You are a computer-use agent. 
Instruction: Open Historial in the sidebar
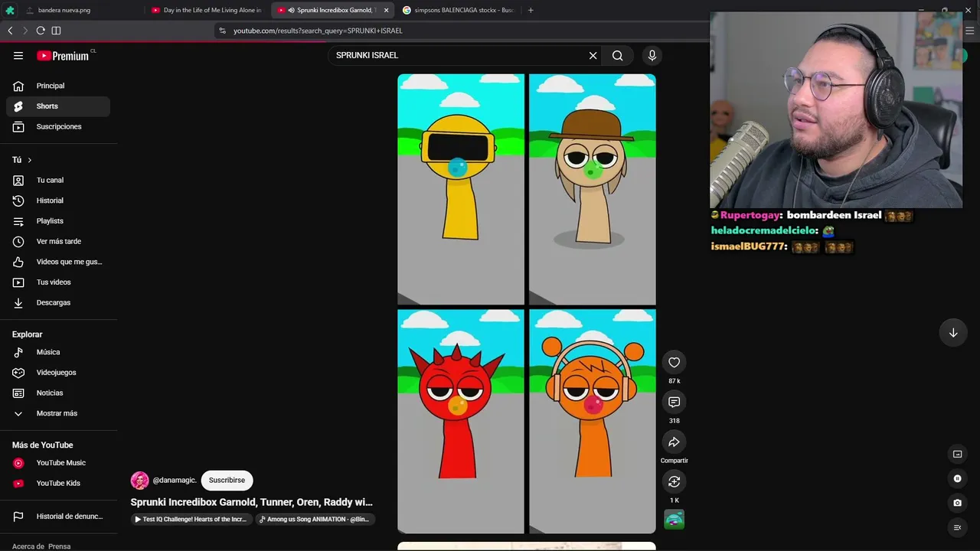click(x=58, y=201)
